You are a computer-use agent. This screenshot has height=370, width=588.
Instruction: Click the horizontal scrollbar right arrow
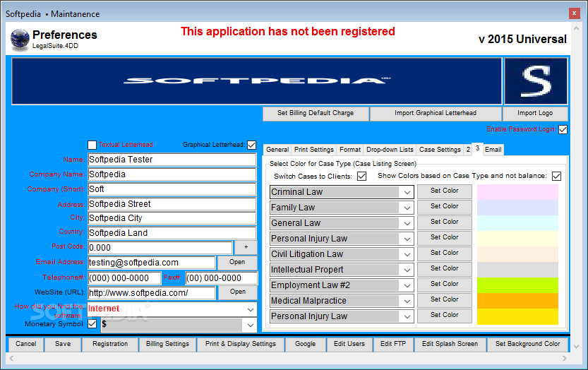(565, 359)
